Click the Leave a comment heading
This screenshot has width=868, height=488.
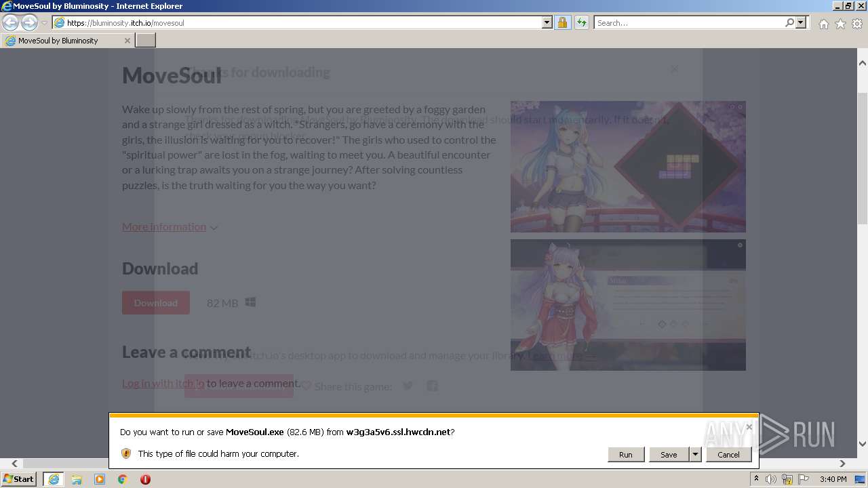click(x=186, y=352)
